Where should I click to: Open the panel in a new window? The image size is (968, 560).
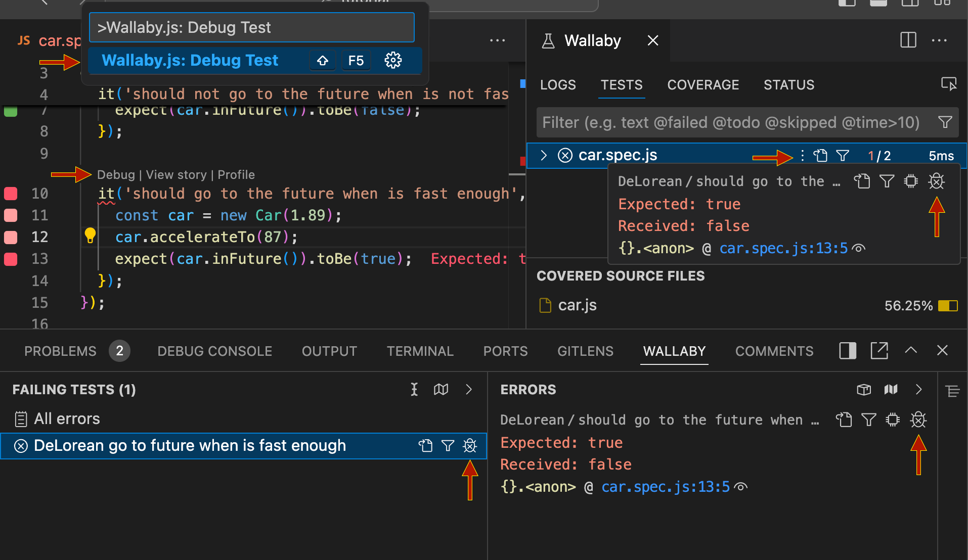[x=879, y=350]
